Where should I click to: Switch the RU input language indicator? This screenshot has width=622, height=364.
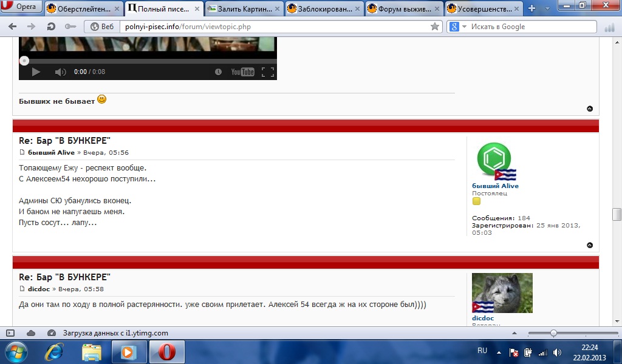coord(482,351)
